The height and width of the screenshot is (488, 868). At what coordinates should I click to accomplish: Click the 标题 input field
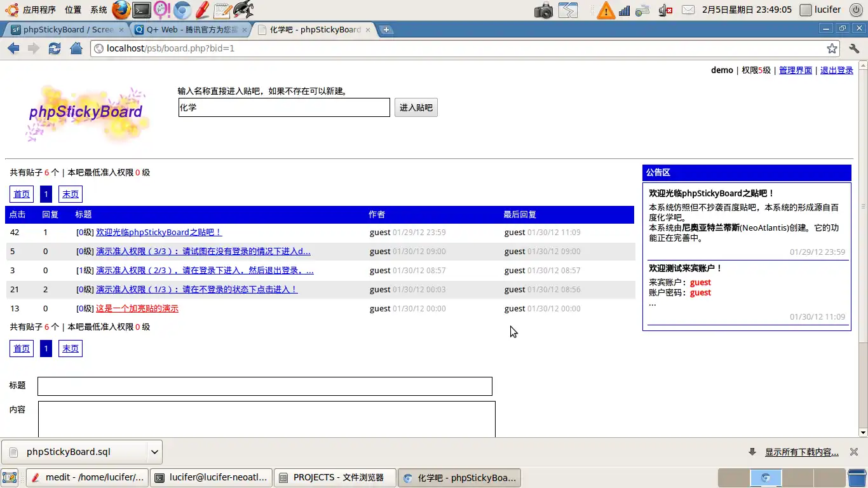265,386
